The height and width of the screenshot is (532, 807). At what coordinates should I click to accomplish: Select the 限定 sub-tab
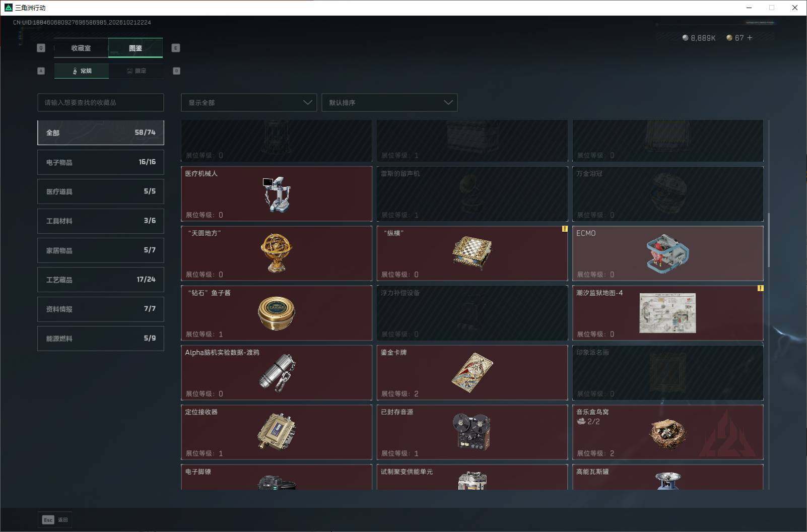tap(136, 71)
